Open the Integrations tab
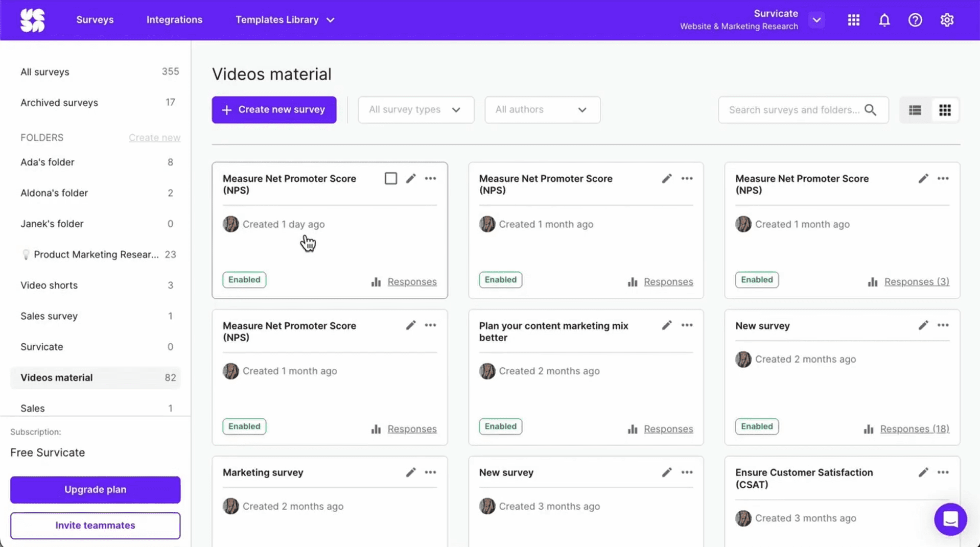Screen dimensions: 980x547 [x=174, y=20]
